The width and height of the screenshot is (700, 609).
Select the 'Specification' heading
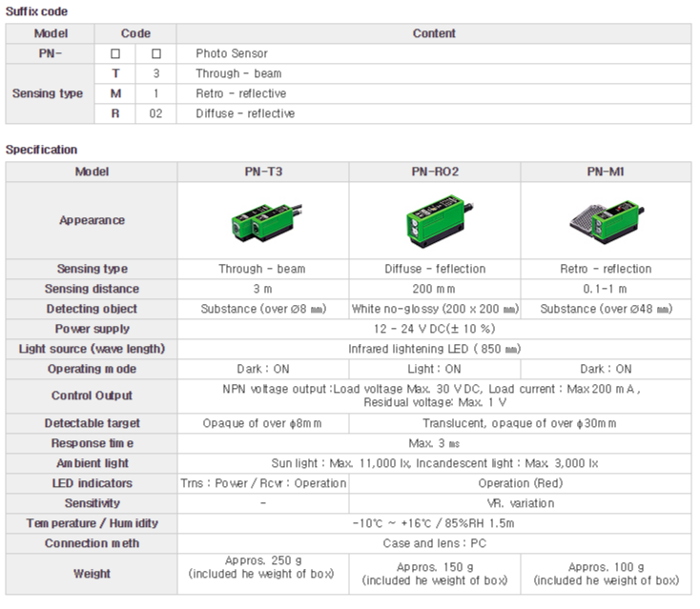pos(42,150)
